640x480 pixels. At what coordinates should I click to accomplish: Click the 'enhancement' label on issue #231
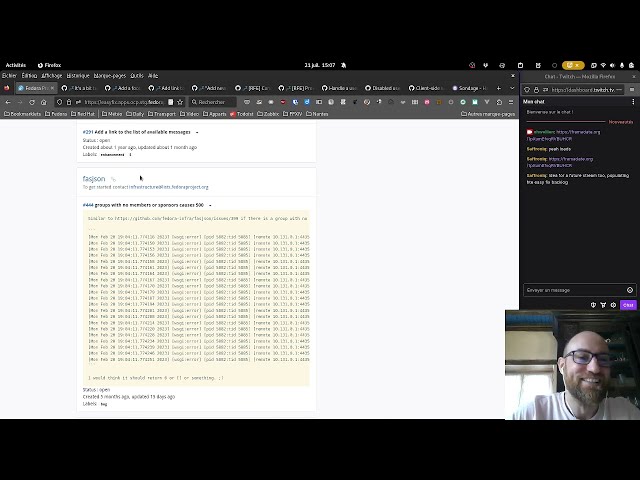(112, 155)
